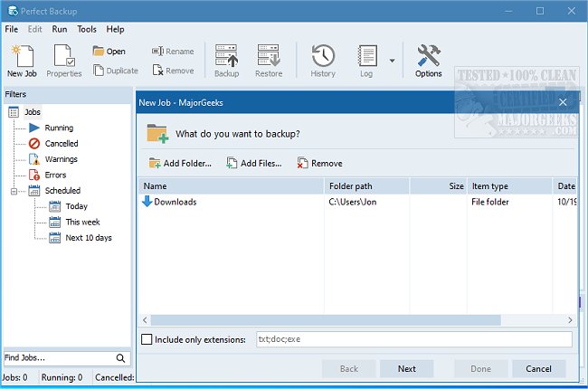Click Remove in the New Job dialog
Viewport: 588px width, 389px height.
tap(320, 163)
